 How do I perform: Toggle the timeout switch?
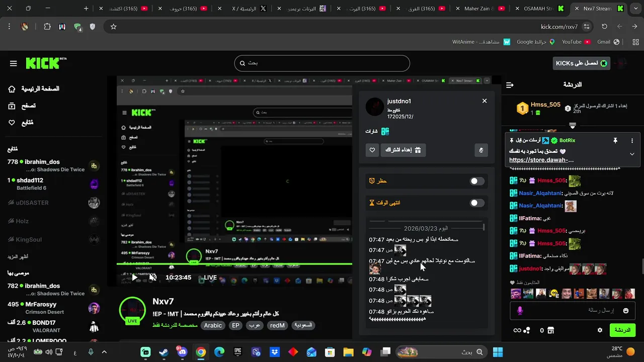(476, 203)
